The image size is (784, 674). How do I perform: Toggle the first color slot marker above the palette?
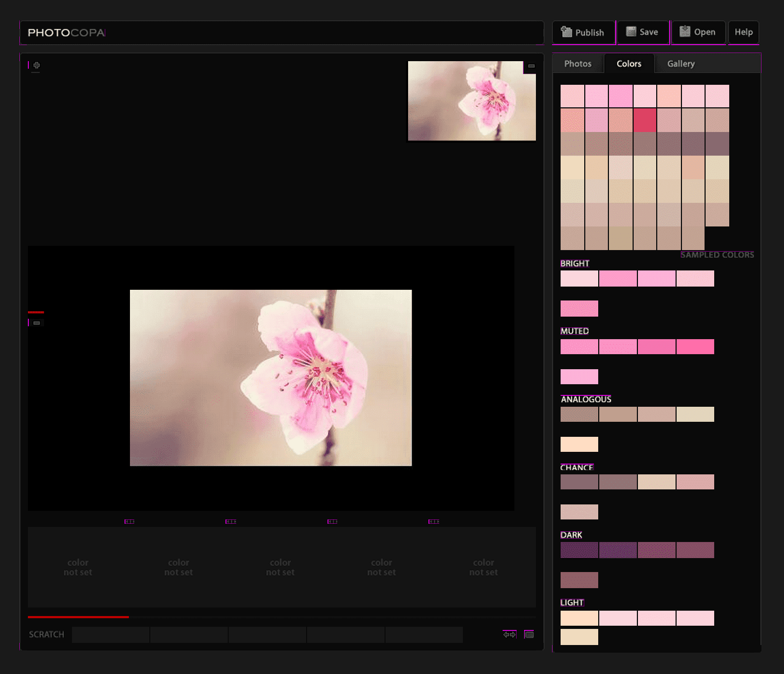(x=129, y=521)
